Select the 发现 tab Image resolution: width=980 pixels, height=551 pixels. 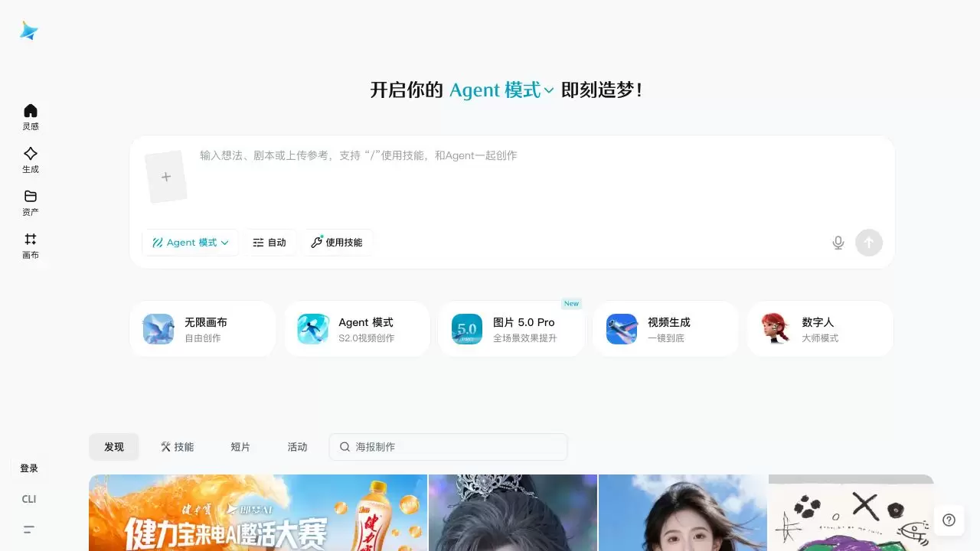114,447
